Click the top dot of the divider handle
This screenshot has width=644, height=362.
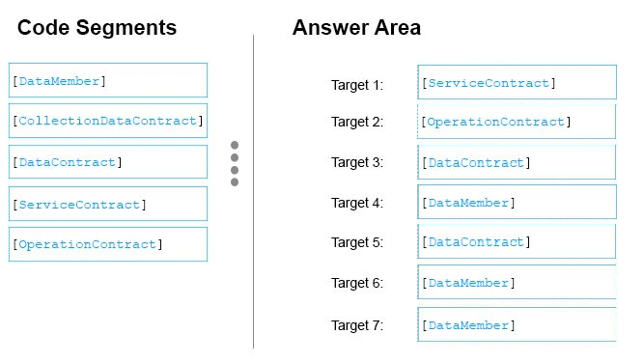235,145
